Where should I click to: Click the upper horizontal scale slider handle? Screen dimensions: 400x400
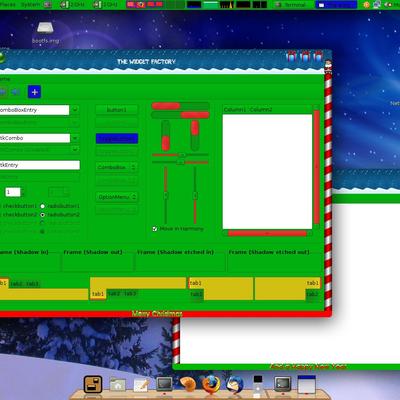182,155
